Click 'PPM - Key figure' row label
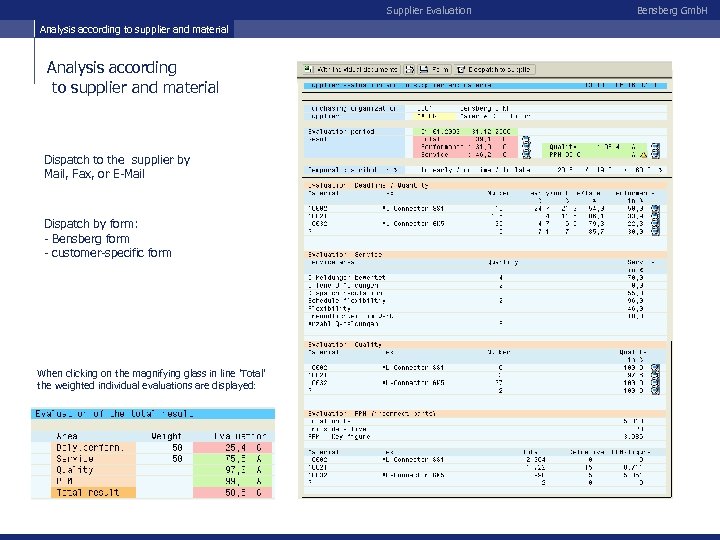This screenshot has height=540, width=720. 339,437
